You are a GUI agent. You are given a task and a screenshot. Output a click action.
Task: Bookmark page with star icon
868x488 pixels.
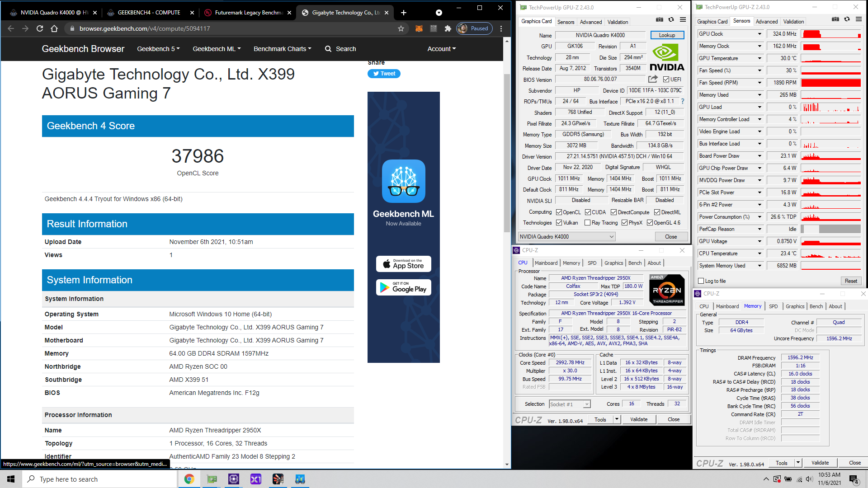point(401,28)
